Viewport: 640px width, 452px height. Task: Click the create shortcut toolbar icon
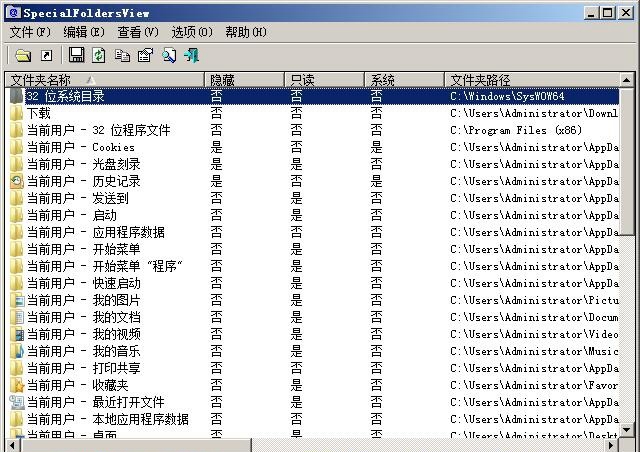pos(47,55)
